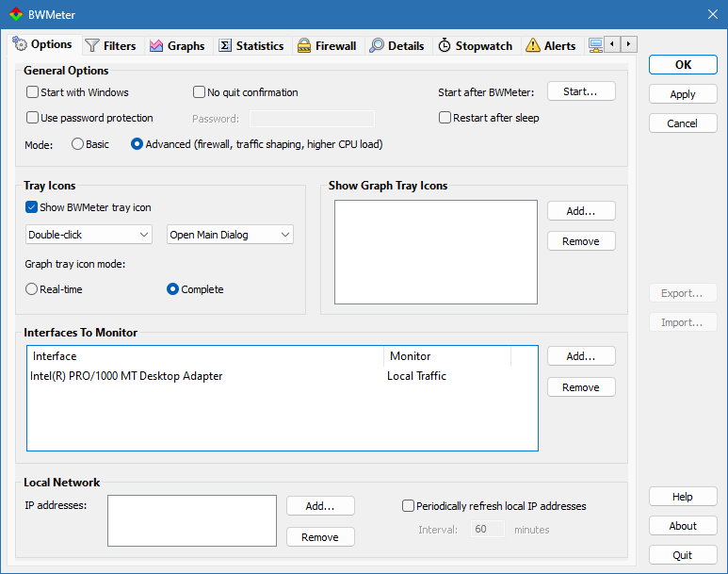Click Add... for Interfaces To Monitor
The height and width of the screenshot is (574, 728).
tap(581, 356)
